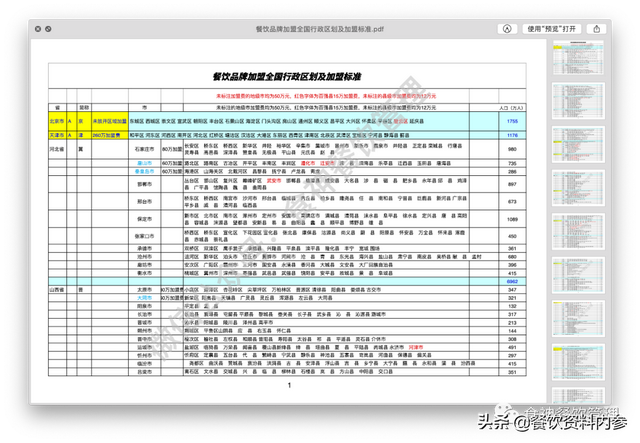Click population value 980 in 石家庄市 row
This screenshot has height=443, width=640.
[512, 149]
